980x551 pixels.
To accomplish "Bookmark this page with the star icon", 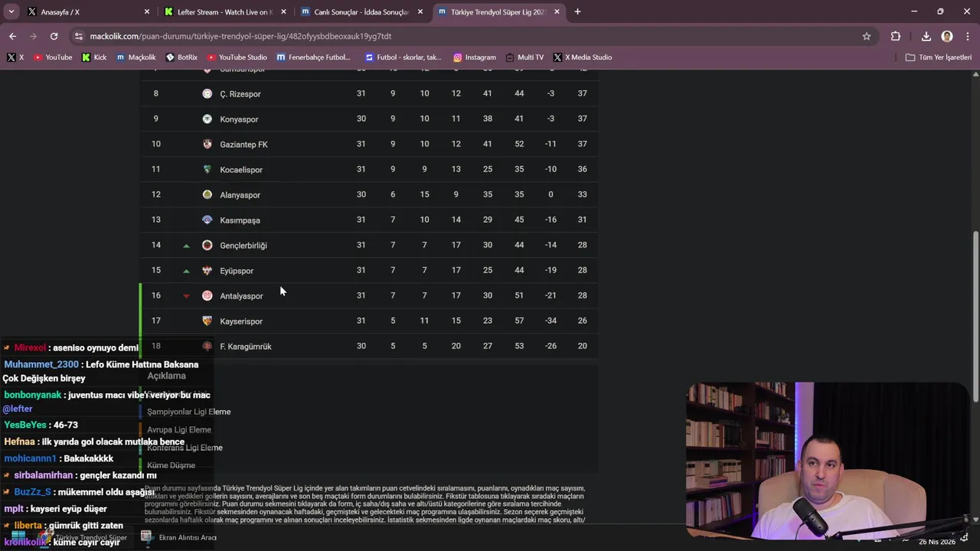I will tap(867, 36).
